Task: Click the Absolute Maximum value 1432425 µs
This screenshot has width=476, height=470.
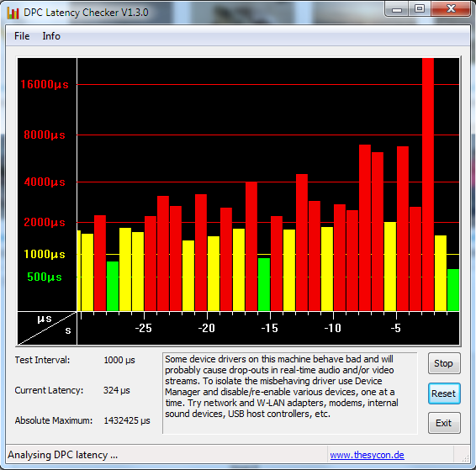Action: 127,420
